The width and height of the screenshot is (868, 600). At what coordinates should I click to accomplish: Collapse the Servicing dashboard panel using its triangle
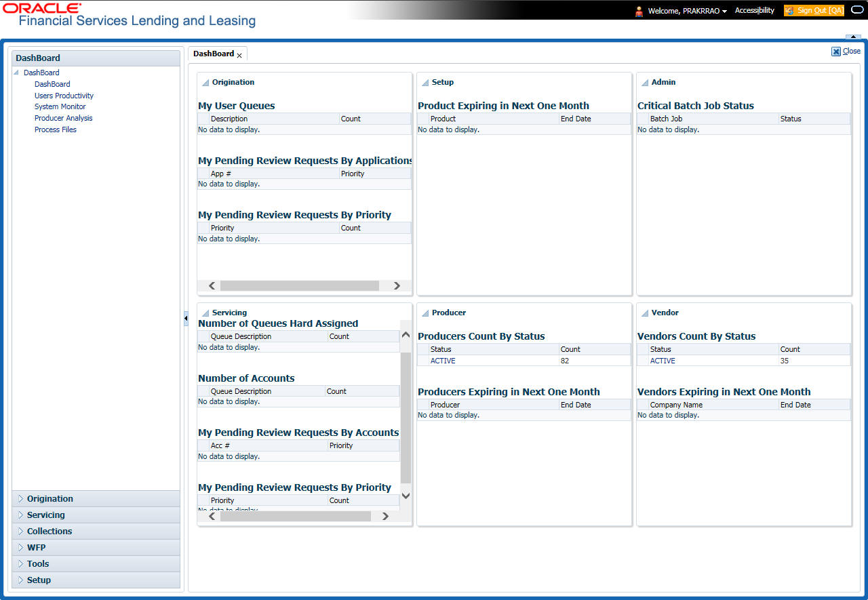pyautogui.click(x=205, y=313)
